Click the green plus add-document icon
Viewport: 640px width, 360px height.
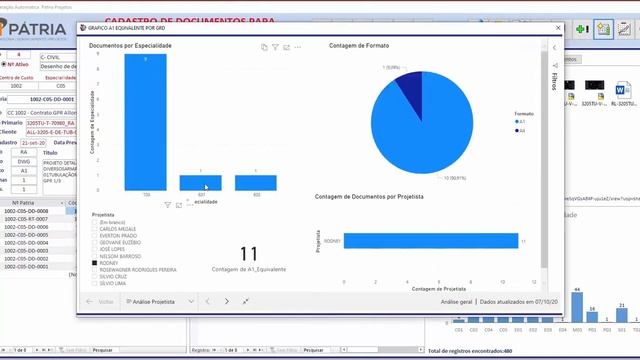tap(582, 29)
